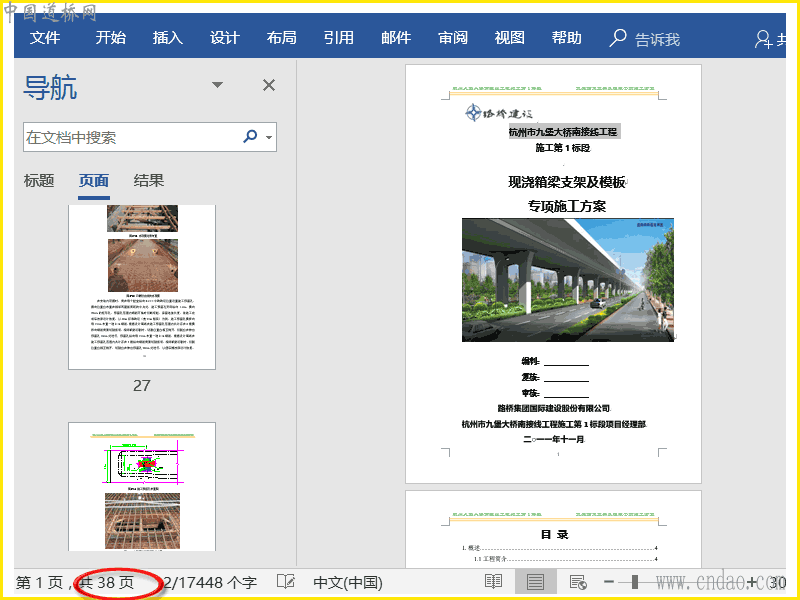Close the navigation pane
The height and width of the screenshot is (600, 800).
click(269, 85)
